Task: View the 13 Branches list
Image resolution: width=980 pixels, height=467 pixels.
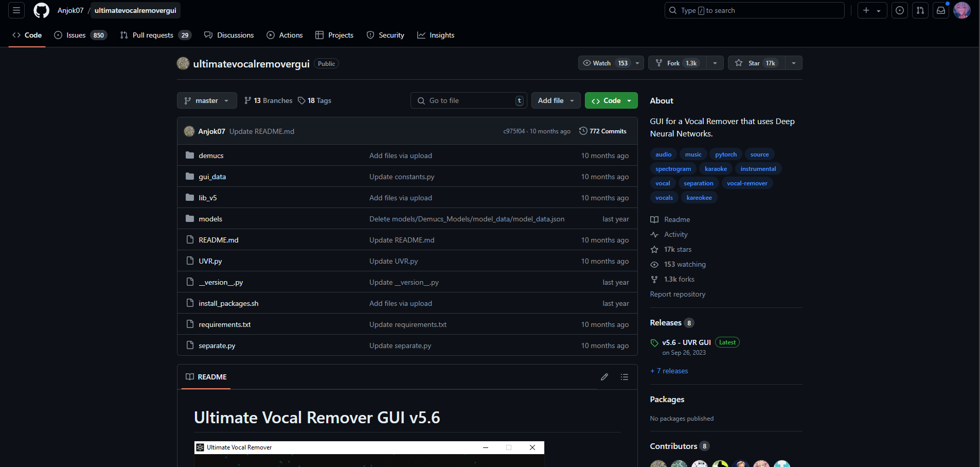Action: click(x=268, y=100)
